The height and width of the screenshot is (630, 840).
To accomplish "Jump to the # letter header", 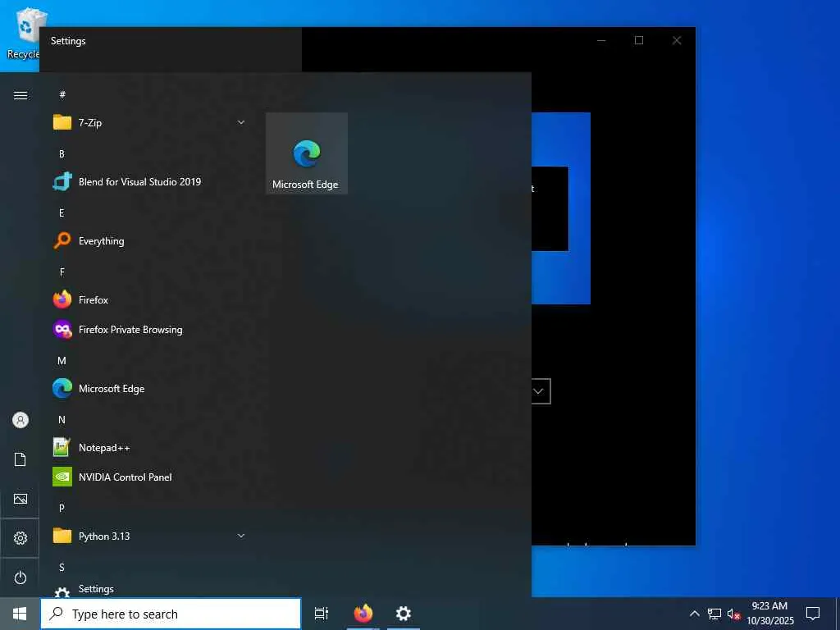I will click(62, 95).
